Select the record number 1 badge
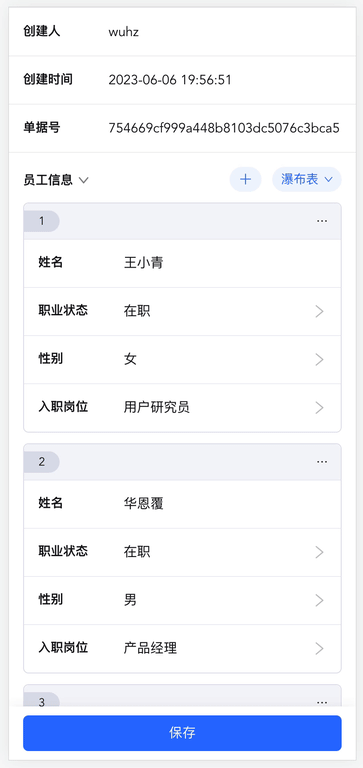The image size is (363, 768). pyautogui.click(x=42, y=221)
